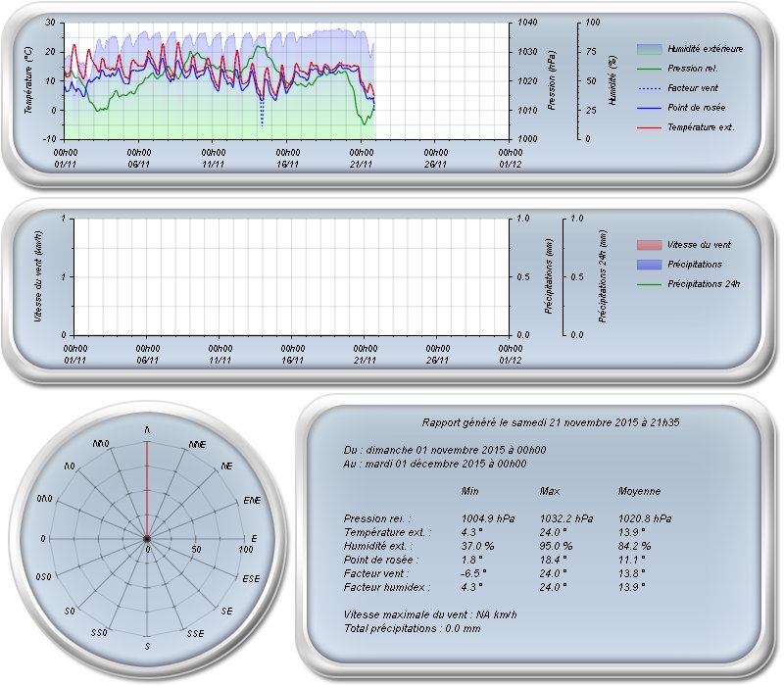Click the Moyenne column header

coord(639,491)
